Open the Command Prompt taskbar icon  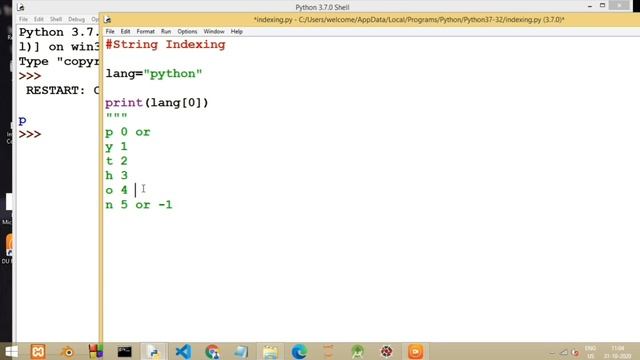coord(124,351)
